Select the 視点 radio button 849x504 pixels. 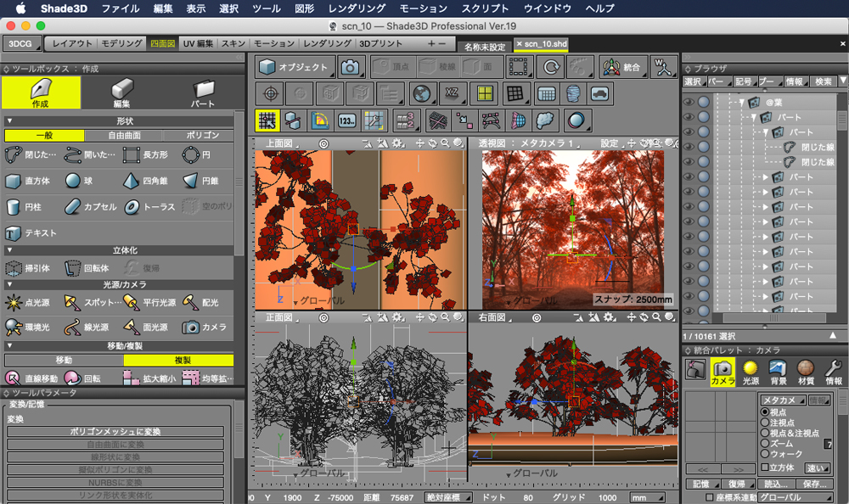point(765,412)
